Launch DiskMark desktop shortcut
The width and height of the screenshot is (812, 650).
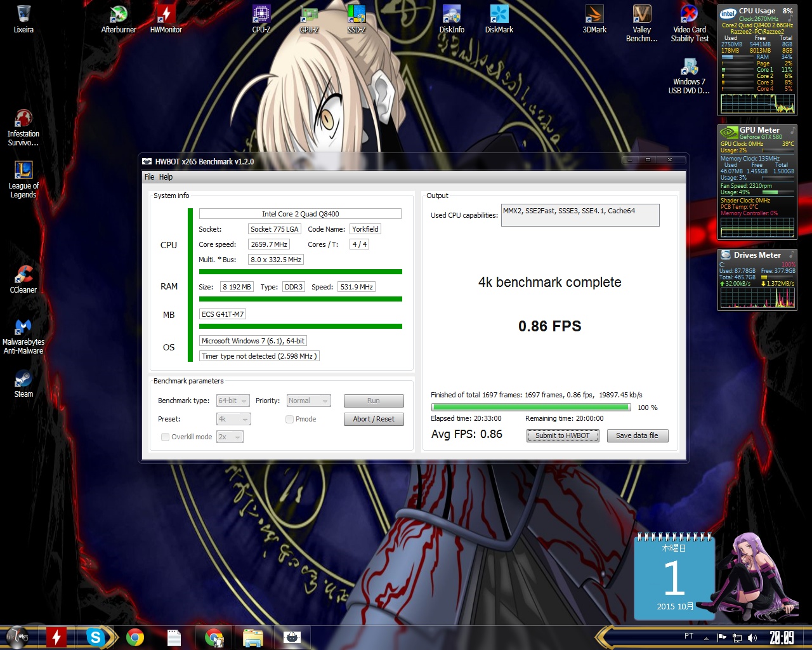tap(499, 18)
